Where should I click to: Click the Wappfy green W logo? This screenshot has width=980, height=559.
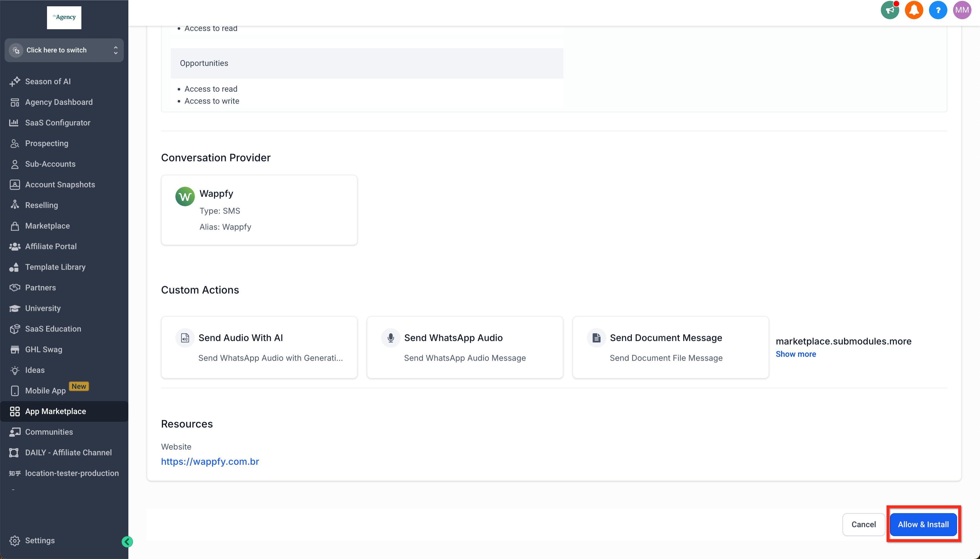(185, 197)
